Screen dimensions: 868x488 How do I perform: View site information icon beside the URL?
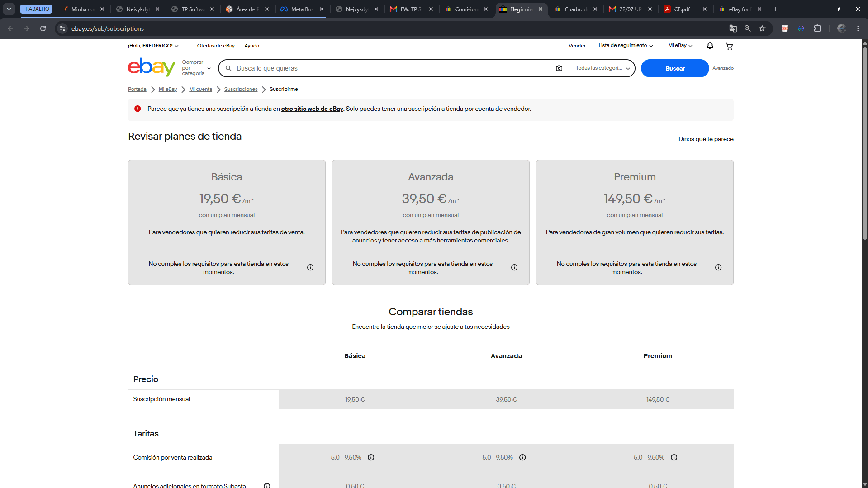pos(62,28)
